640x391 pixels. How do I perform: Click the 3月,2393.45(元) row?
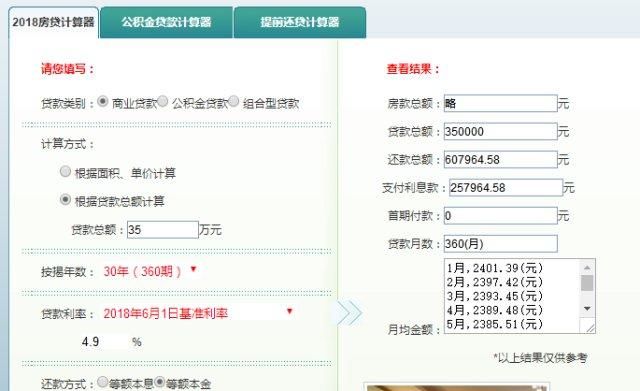[494, 296]
